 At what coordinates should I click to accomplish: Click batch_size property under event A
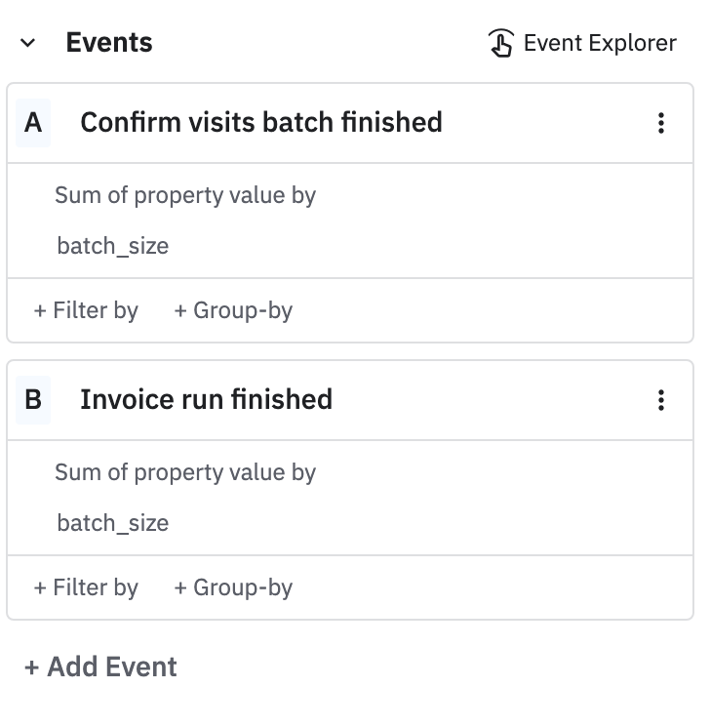coord(113,246)
